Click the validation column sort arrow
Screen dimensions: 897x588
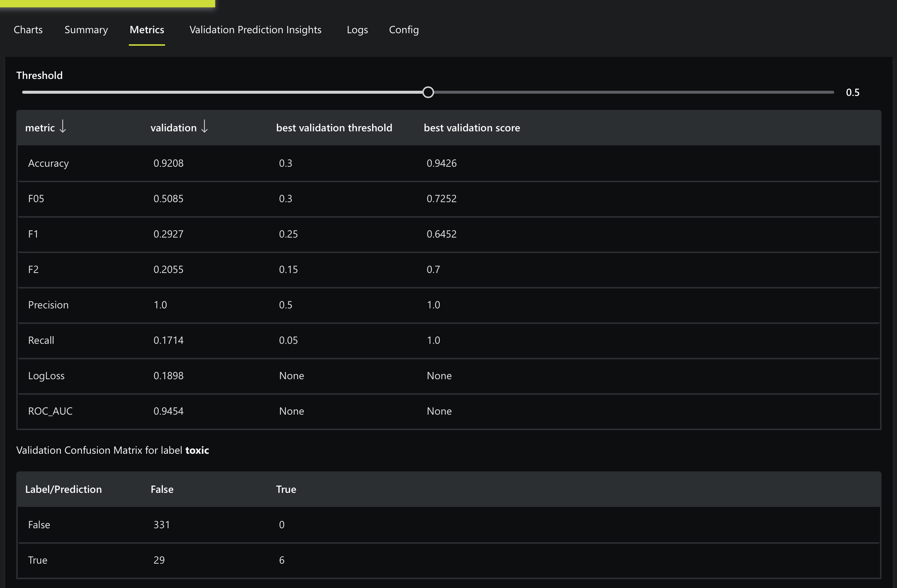pos(205,127)
